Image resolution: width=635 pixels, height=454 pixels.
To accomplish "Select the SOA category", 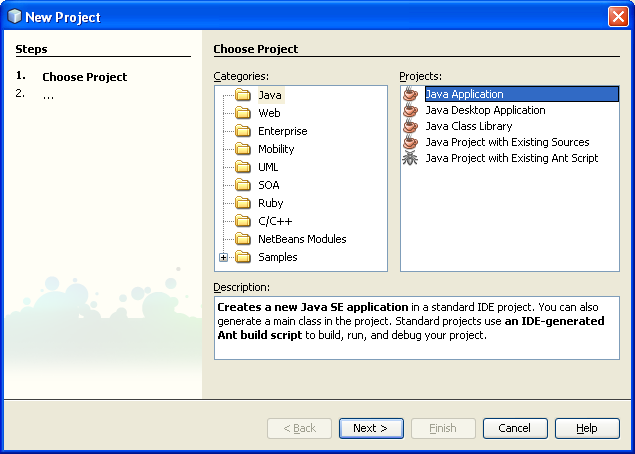I will pyautogui.click(x=268, y=185).
